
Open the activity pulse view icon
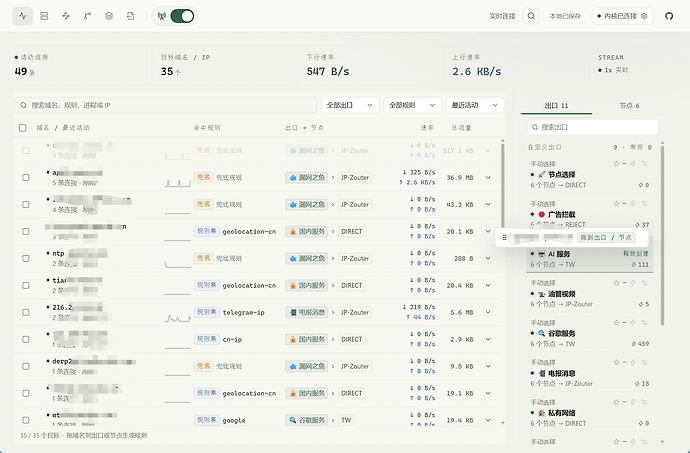(x=22, y=16)
